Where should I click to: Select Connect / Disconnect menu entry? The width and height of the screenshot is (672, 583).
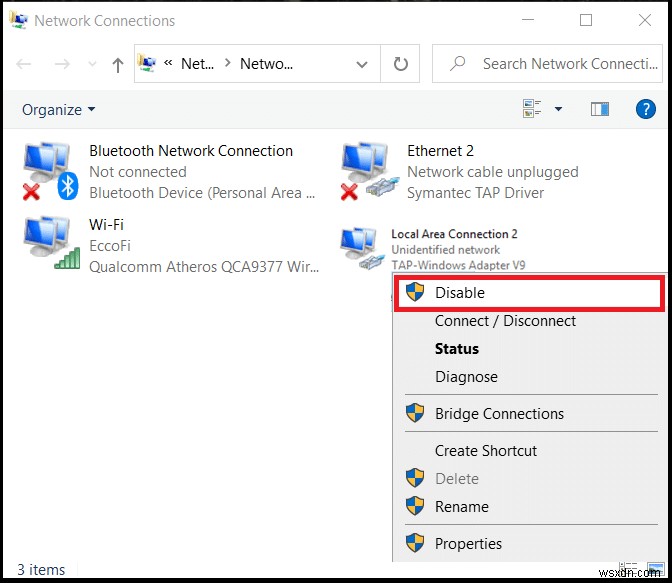505,321
